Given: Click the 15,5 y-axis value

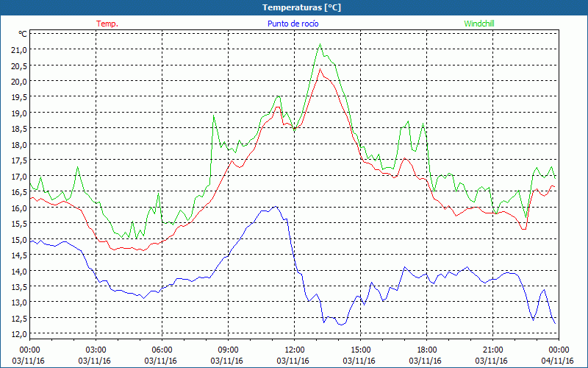Looking at the screenshot, I should 20,223.
